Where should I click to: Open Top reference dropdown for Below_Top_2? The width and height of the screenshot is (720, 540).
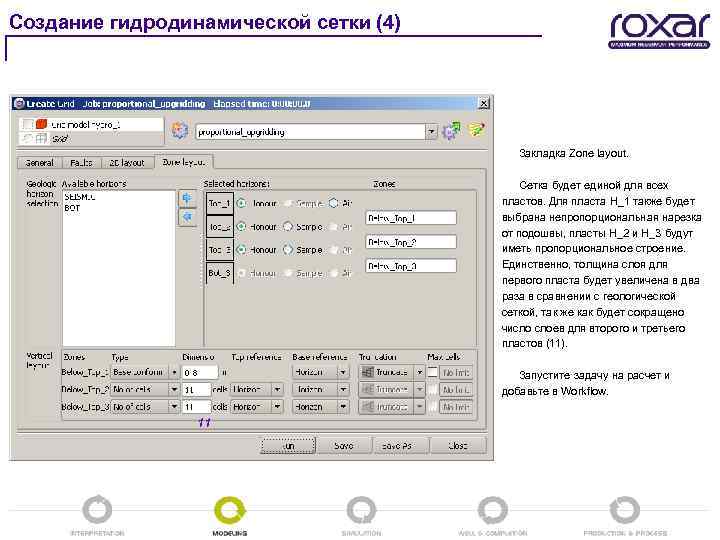click(x=277, y=389)
